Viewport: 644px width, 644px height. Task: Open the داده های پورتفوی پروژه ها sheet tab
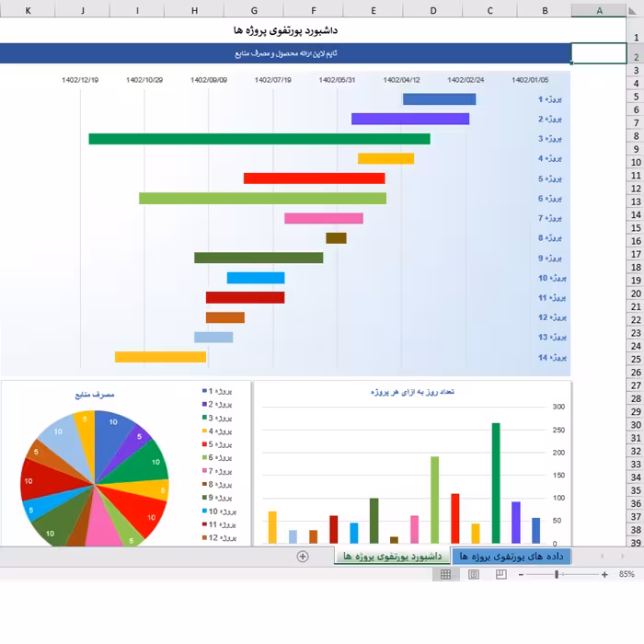point(510,557)
